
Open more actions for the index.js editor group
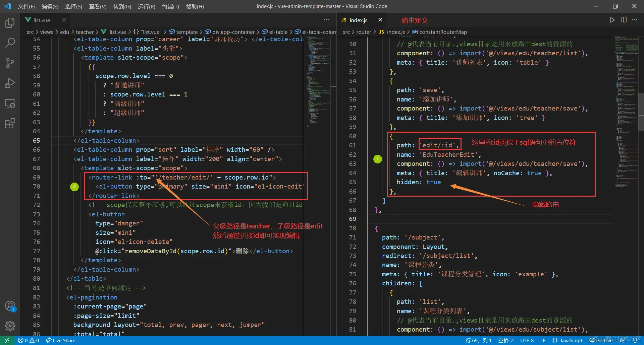[x=634, y=20]
